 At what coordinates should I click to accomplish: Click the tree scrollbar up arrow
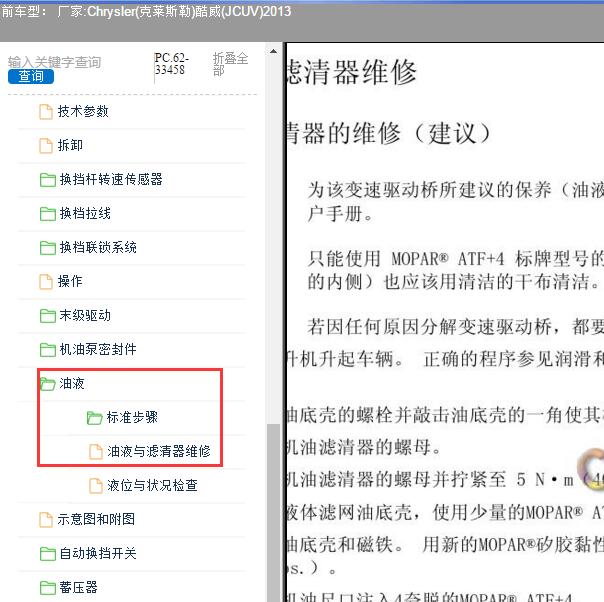tap(273, 51)
